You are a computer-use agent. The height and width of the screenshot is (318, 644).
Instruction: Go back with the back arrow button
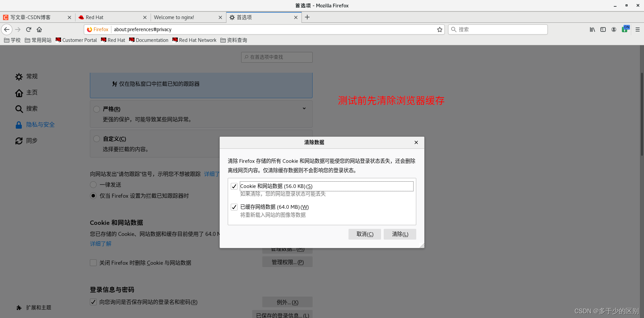[7, 29]
